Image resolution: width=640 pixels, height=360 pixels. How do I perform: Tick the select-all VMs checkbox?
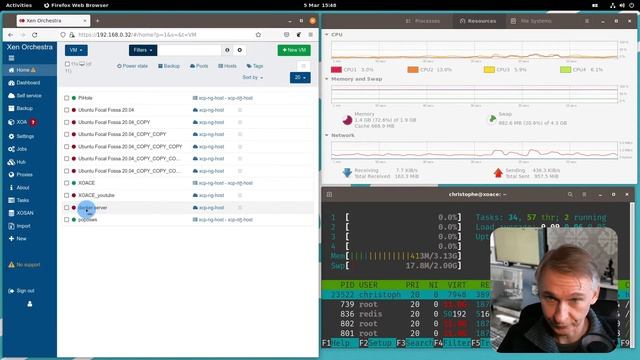67,64
